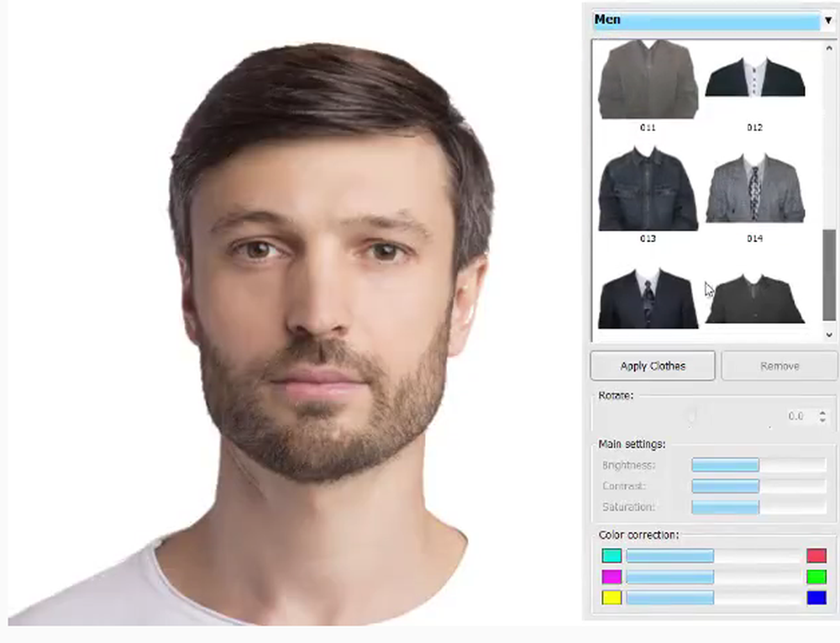Click the Remove button
Image resolution: width=840 pixels, height=643 pixels.
pos(779,366)
